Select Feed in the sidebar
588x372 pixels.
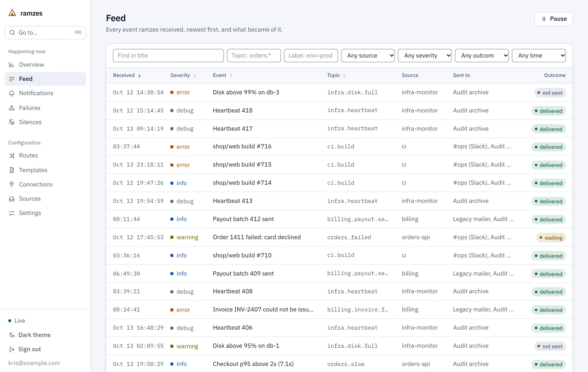tap(45, 79)
